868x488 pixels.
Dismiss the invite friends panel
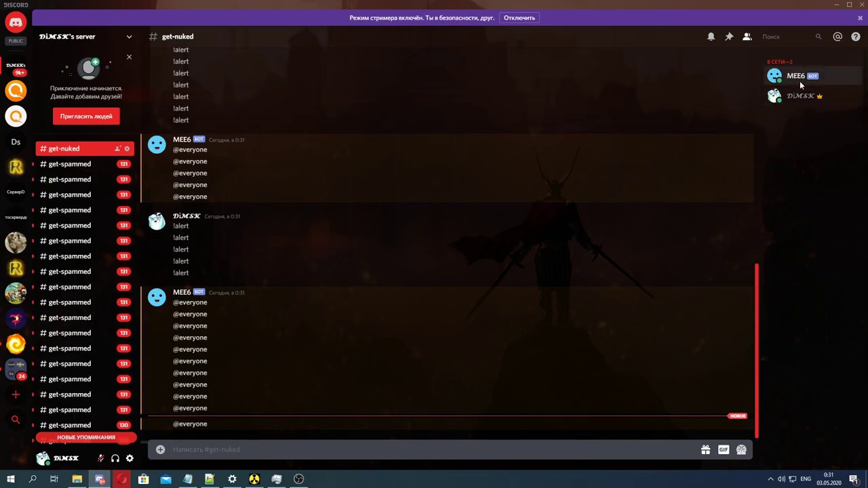point(129,57)
